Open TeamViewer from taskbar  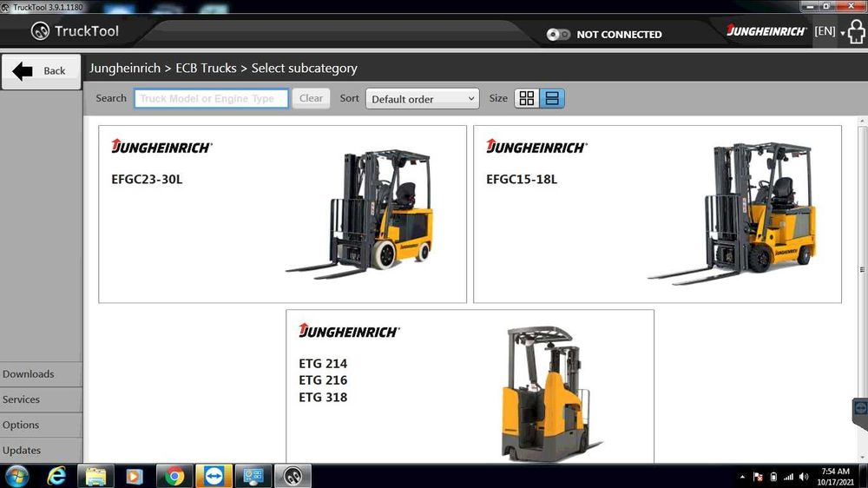point(214,477)
